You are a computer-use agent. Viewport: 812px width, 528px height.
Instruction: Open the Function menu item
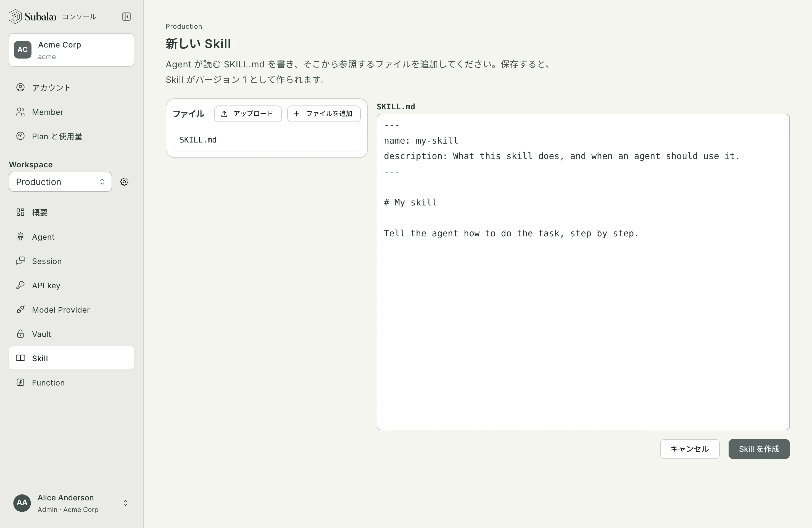(71, 383)
